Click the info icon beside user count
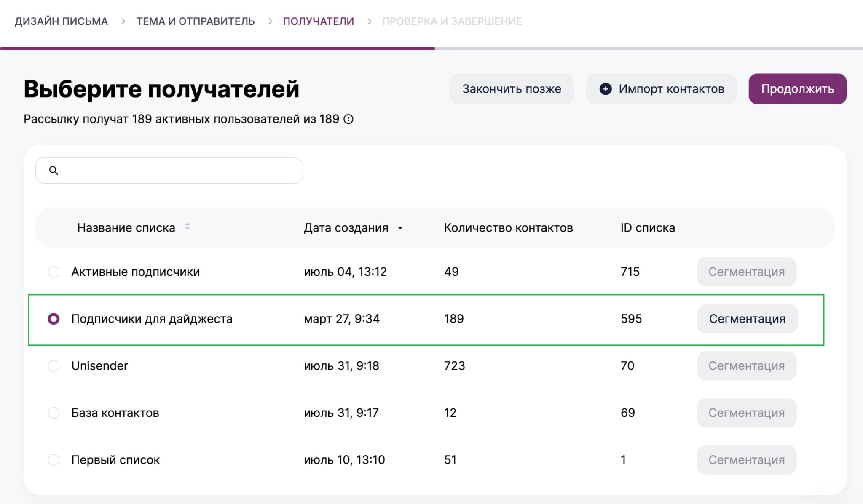 tap(348, 119)
